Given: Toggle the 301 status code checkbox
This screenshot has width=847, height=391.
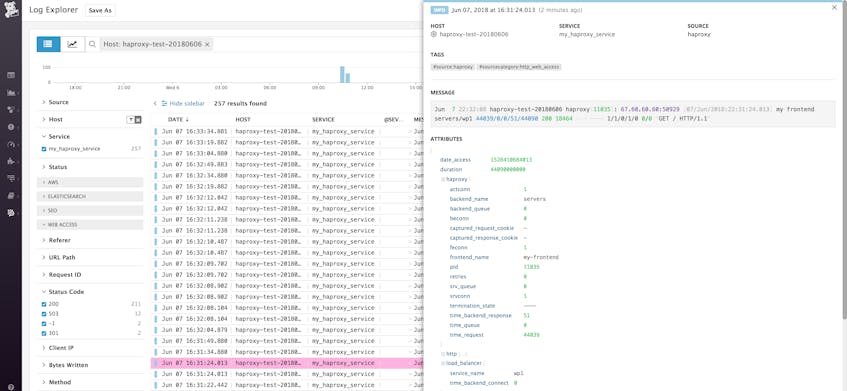Looking at the screenshot, I should point(44,333).
